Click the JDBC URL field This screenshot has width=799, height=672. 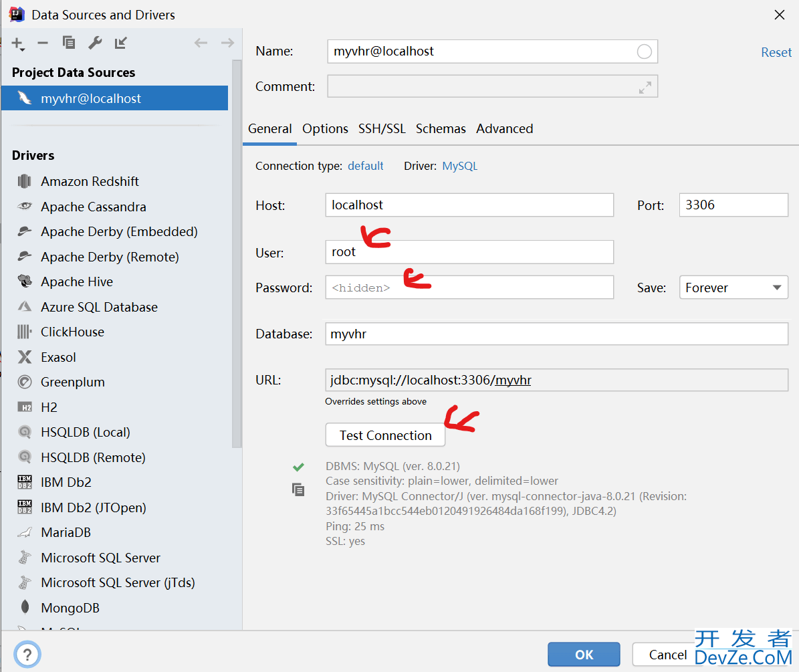click(556, 380)
